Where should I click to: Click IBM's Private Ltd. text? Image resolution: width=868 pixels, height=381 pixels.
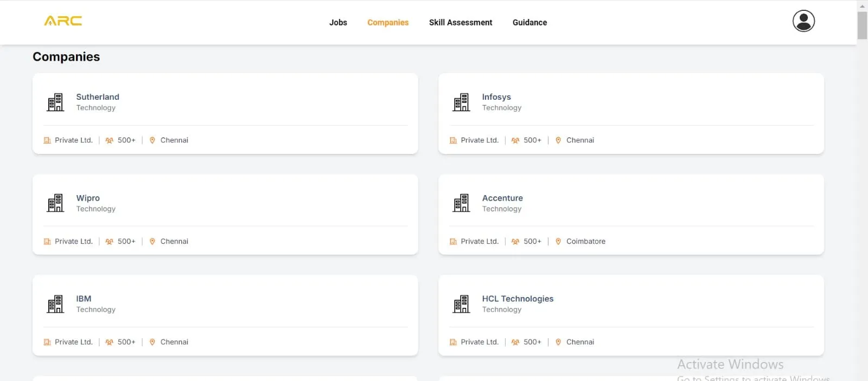pyautogui.click(x=74, y=343)
